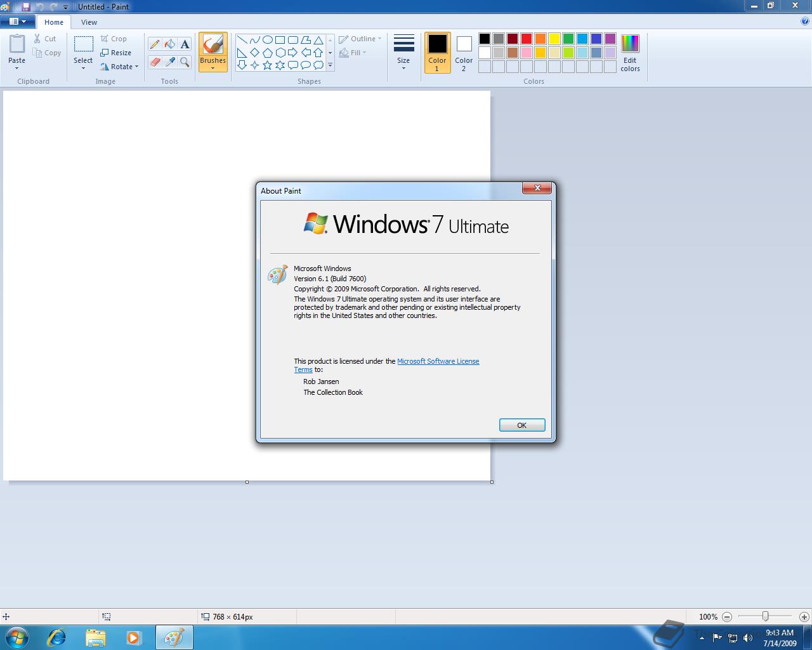Viewport: 812px width, 650px height.
Task: Pick the red color swatch
Action: tap(526, 39)
